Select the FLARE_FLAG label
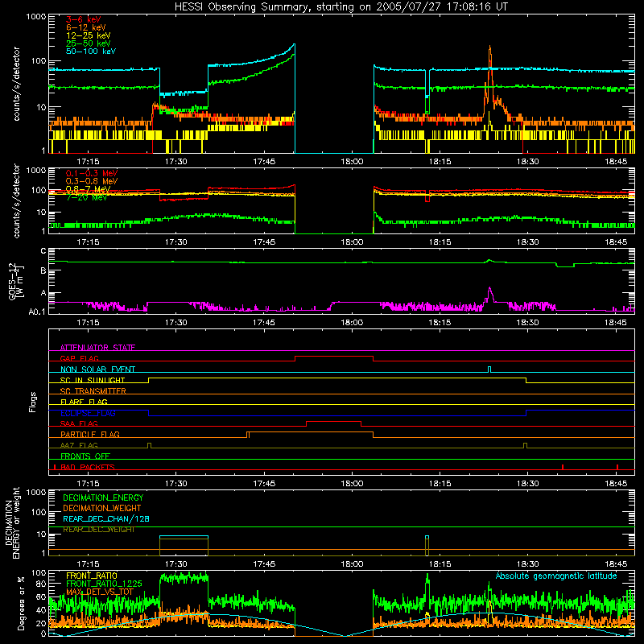This screenshot has width=644, height=644. click(x=84, y=402)
